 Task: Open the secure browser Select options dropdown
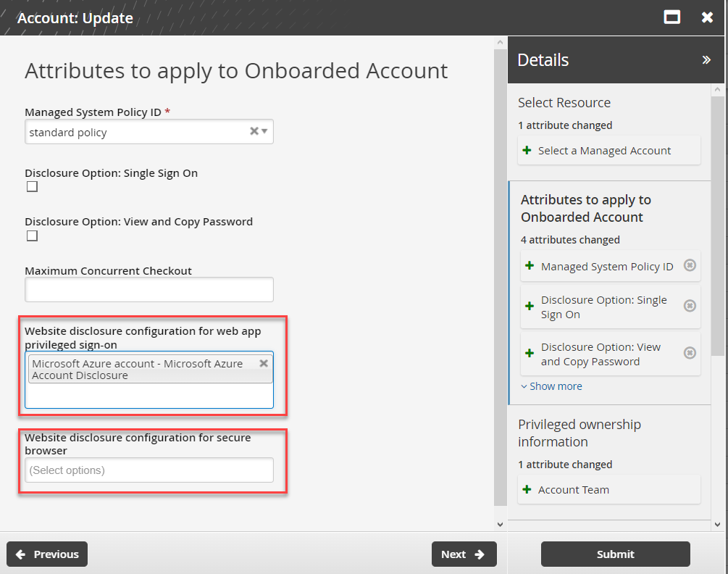point(148,470)
